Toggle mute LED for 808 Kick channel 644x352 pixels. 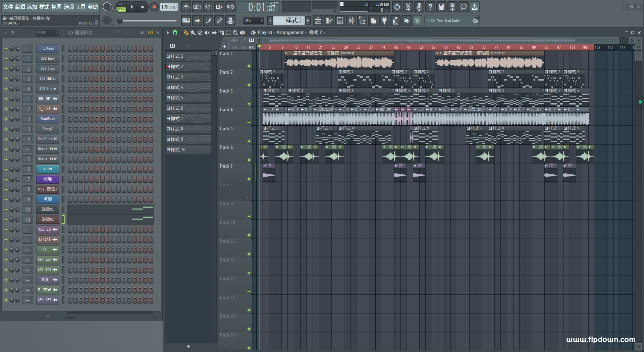click(x=6, y=59)
